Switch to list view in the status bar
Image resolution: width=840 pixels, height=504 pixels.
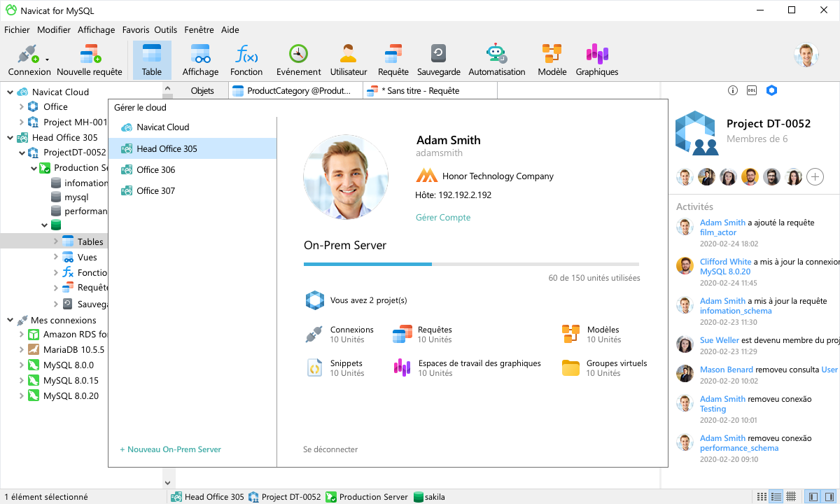coord(762,497)
